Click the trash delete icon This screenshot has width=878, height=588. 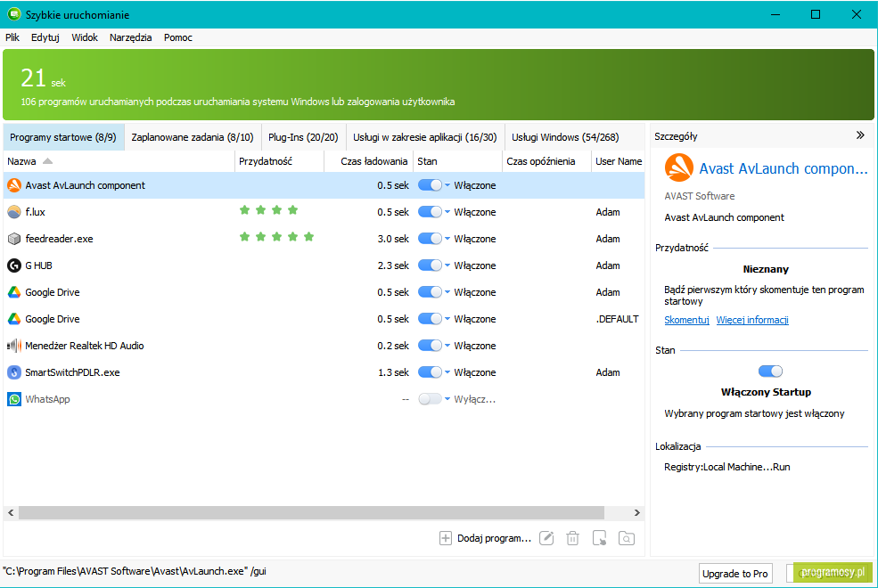click(x=572, y=538)
